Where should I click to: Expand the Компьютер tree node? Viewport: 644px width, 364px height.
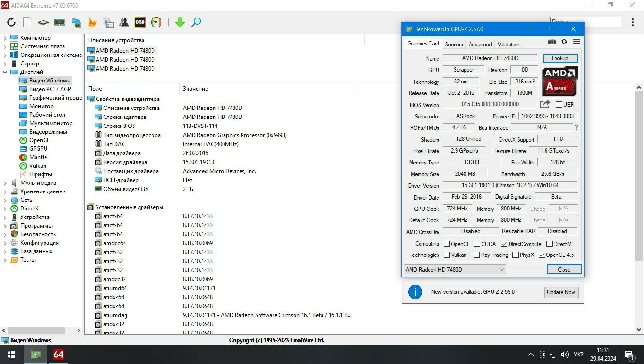tap(5, 38)
